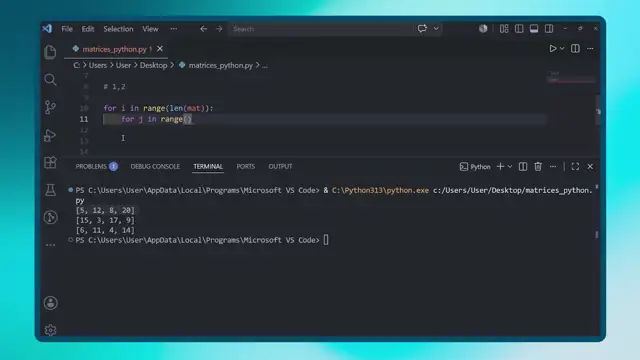Switch to the Debug Console tab
This screenshot has height=360, width=640.
coord(155,167)
